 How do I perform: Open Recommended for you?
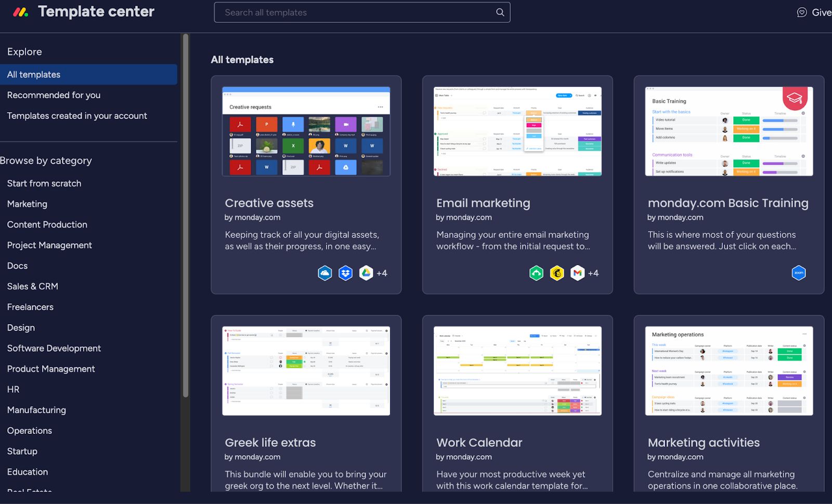tap(54, 95)
